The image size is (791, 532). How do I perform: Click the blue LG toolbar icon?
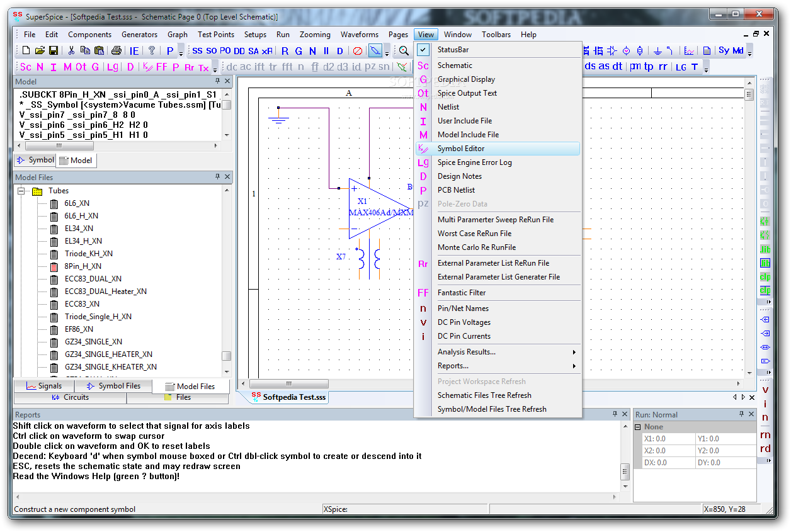pyautogui.click(x=681, y=67)
